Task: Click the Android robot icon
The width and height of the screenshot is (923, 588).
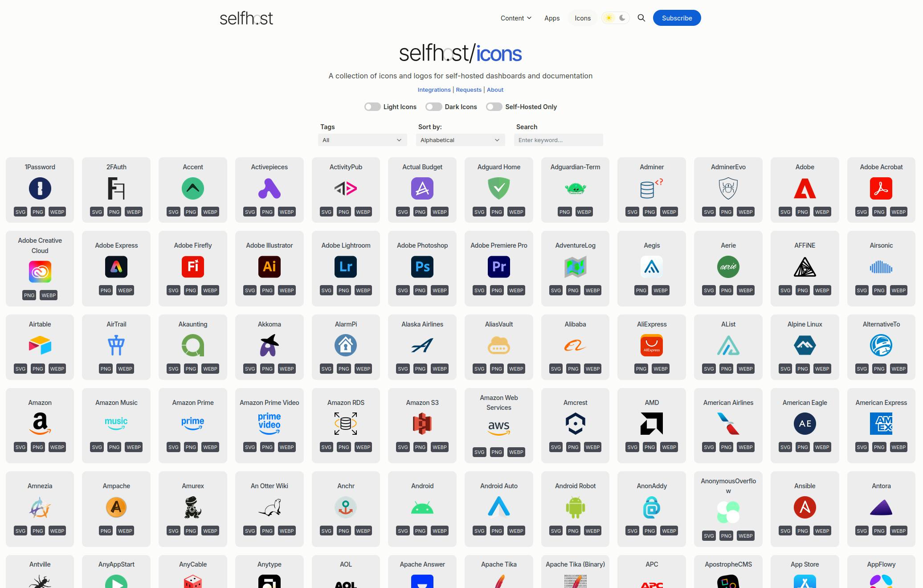Action: tap(575, 506)
